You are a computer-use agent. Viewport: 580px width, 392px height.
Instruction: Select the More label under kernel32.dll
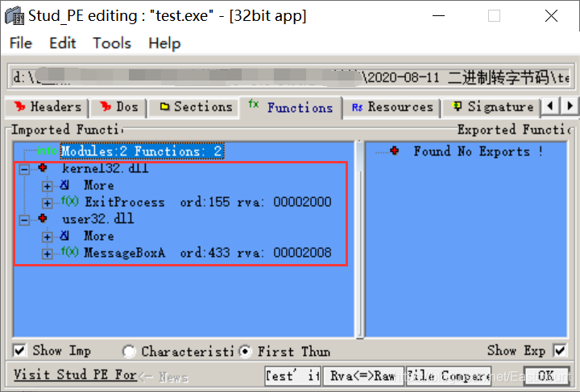pos(99,185)
